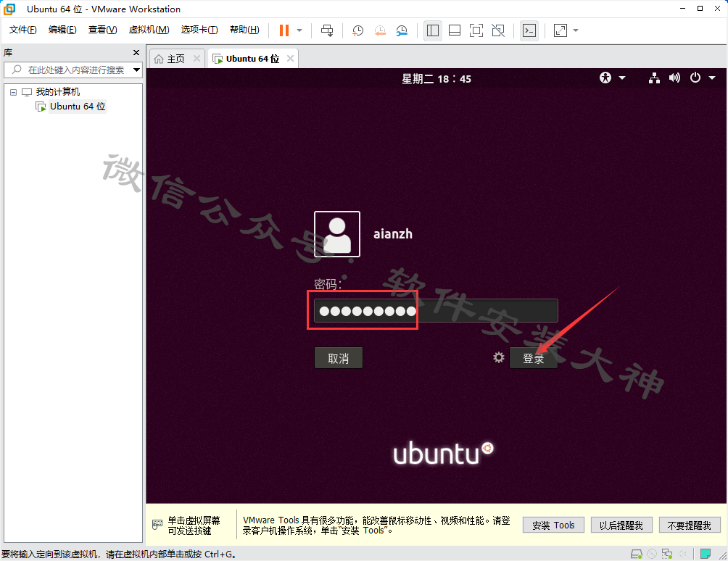Close the 库 library panel
Image resolution: width=728 pixels, height=561 pixels.
[x=136, y=52]
